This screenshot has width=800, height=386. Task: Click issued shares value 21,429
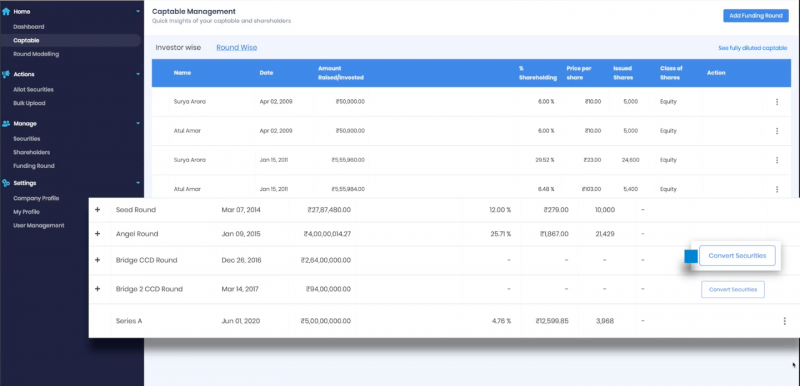[x=605, y=234]
